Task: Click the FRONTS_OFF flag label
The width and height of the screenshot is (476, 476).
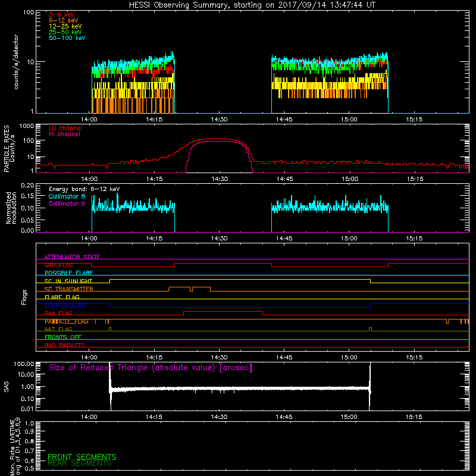Action: click(63, 337)
